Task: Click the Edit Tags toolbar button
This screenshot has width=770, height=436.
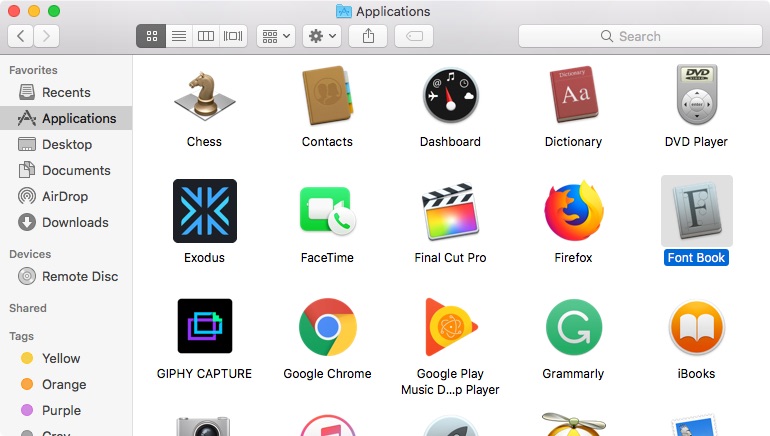Action: pos(414,36)
